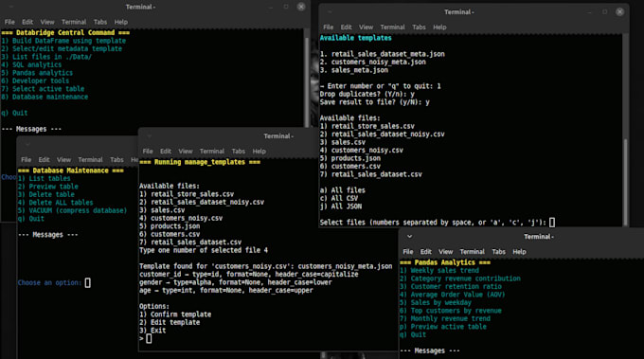Open File menu in manage_templates terminal
644x359 pixels.
point(148,152)
